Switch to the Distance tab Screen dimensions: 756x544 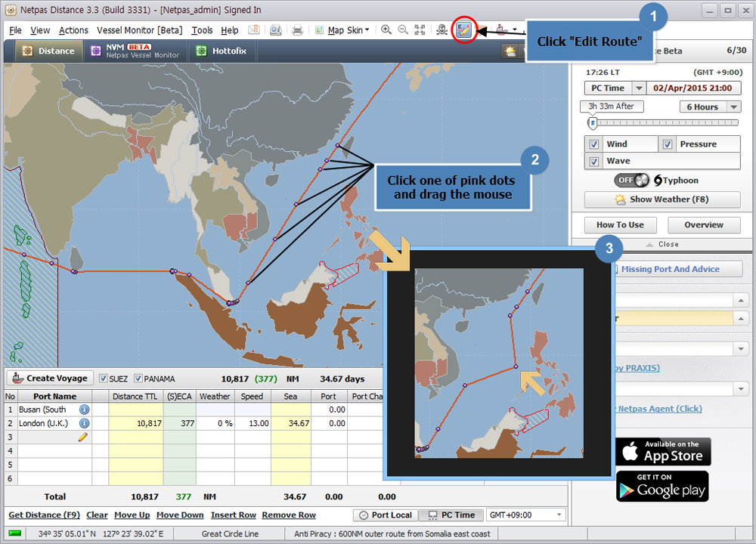(x=48, y=51)
